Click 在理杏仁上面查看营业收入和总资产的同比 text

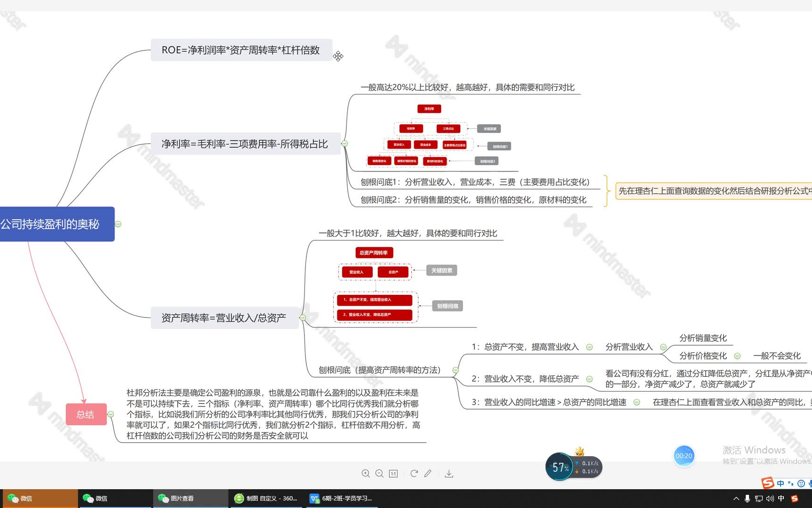(x=732, y=402)
